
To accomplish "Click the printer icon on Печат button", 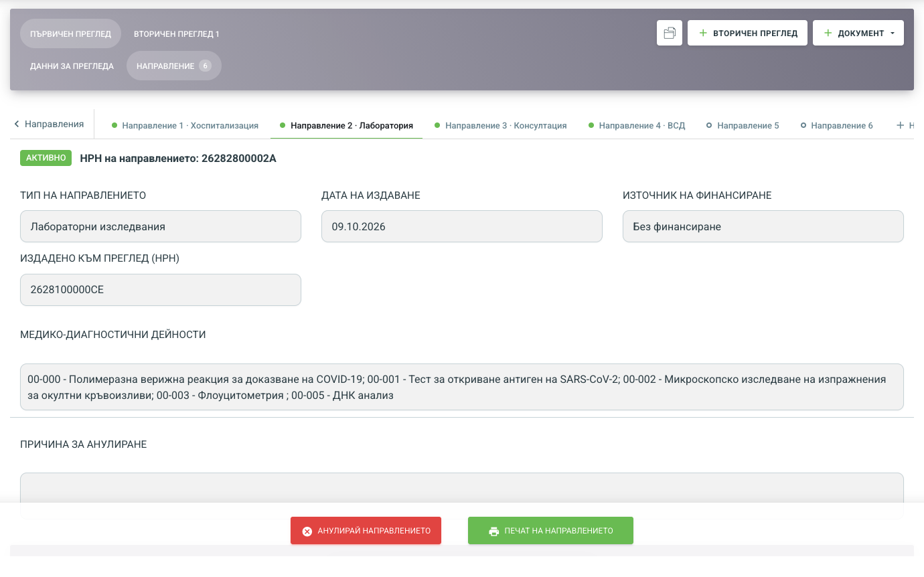I will [494, 531].
